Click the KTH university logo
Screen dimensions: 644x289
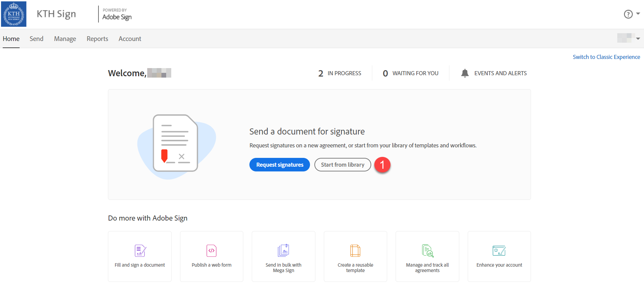[14, 14]
